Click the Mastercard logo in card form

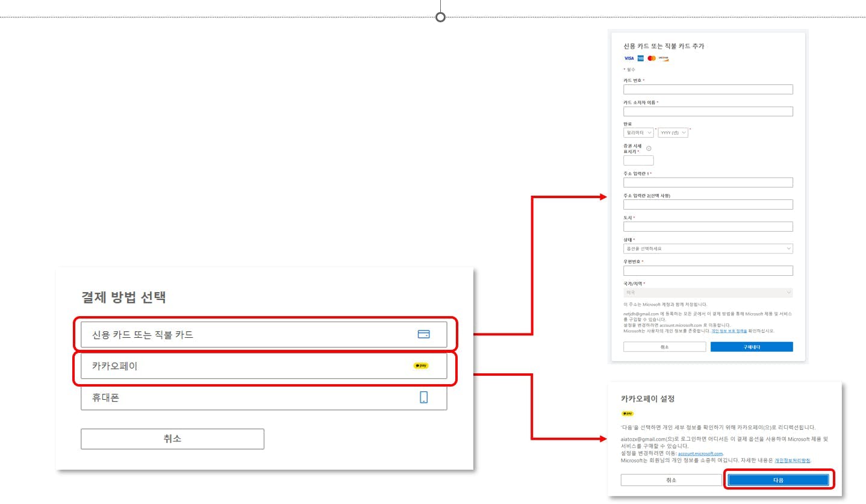point(652,58)
